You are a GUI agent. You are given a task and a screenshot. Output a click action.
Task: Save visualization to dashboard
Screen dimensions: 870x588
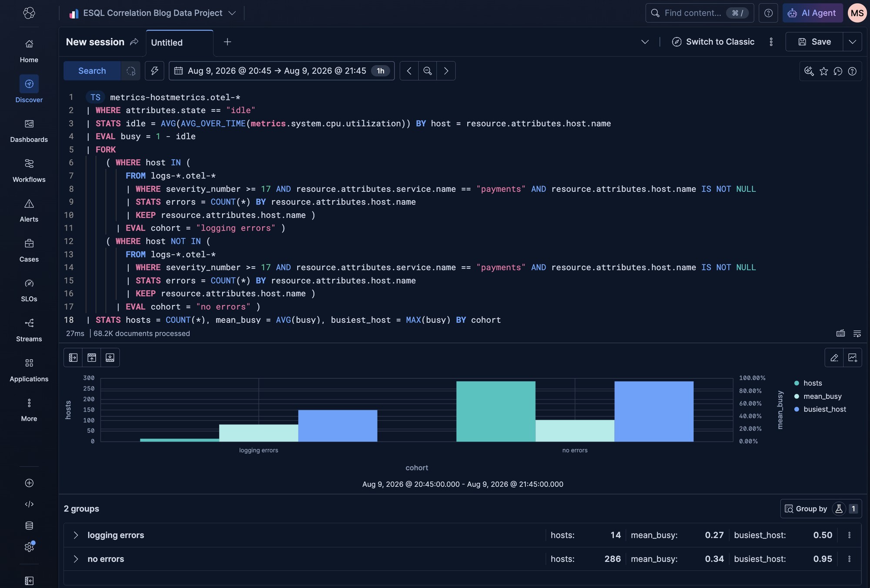point(853,357)
